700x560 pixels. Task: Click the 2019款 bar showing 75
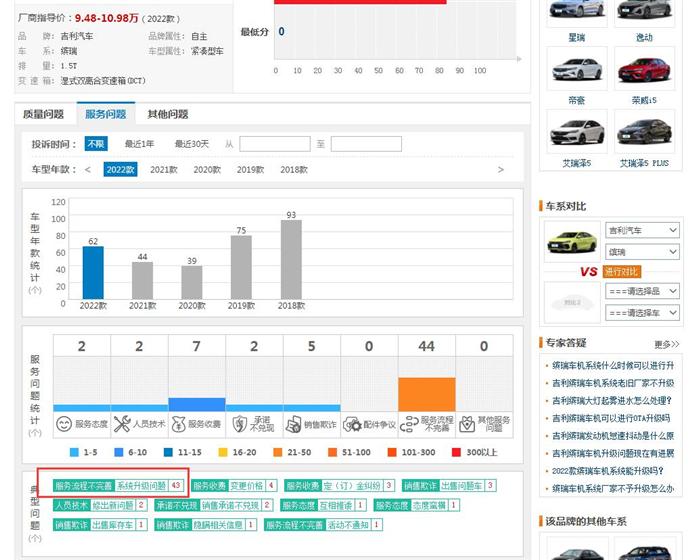click(241, 267)
